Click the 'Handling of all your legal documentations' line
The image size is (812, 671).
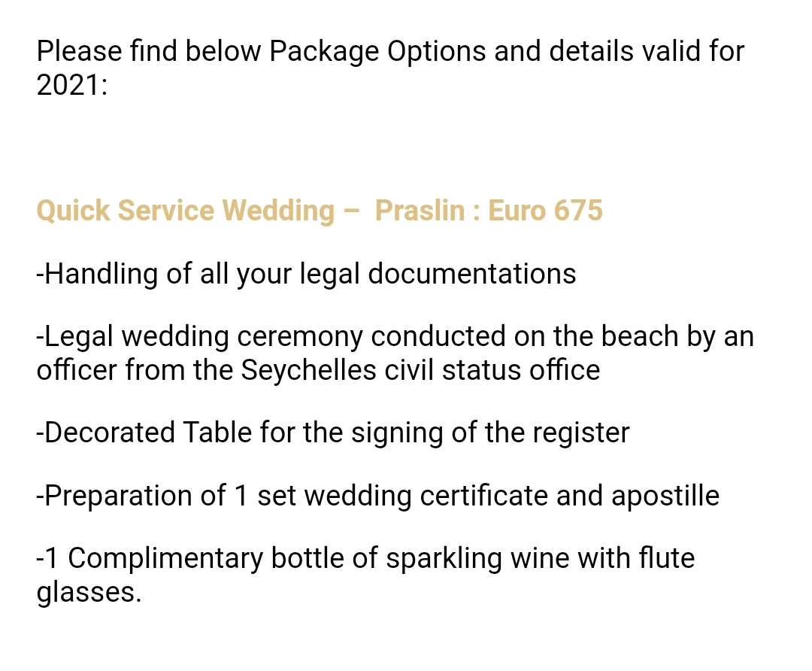(306, 273)
